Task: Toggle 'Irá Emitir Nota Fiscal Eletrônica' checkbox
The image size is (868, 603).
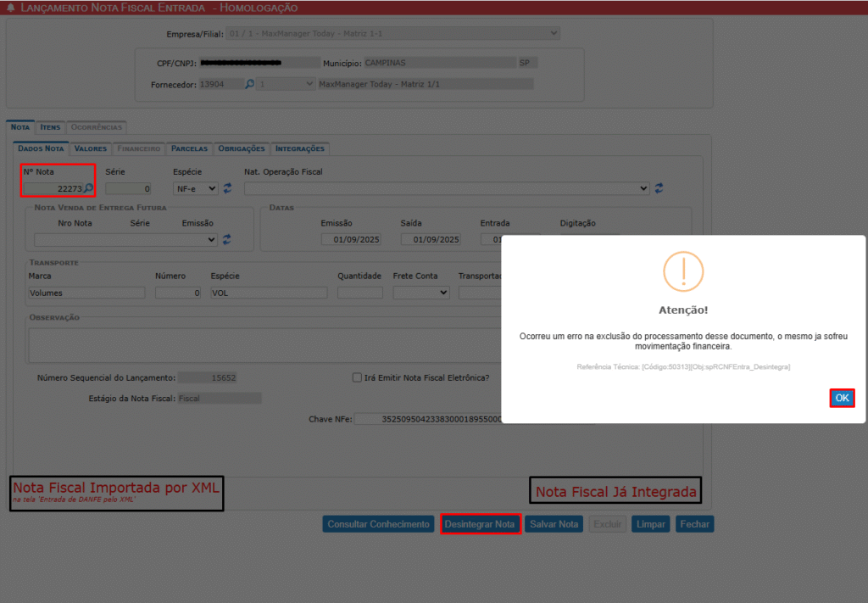Action: coord(358,378)
